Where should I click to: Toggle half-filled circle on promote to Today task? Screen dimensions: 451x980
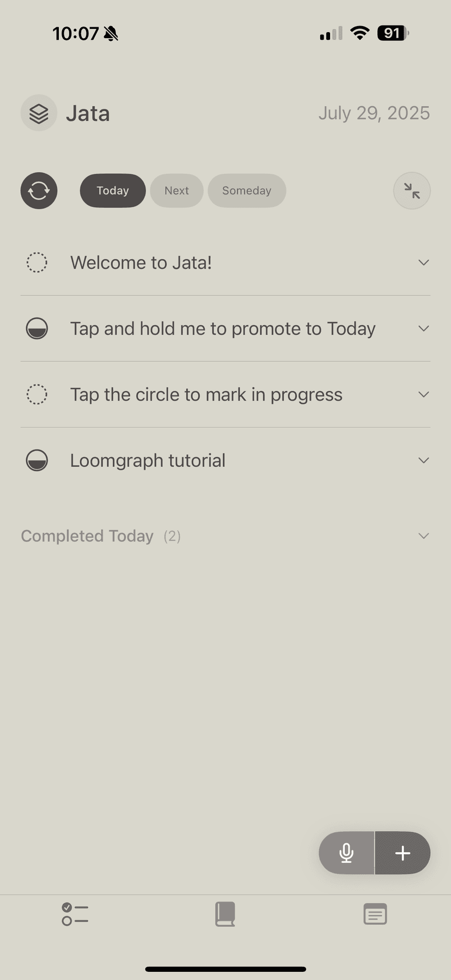click(37, 328)
